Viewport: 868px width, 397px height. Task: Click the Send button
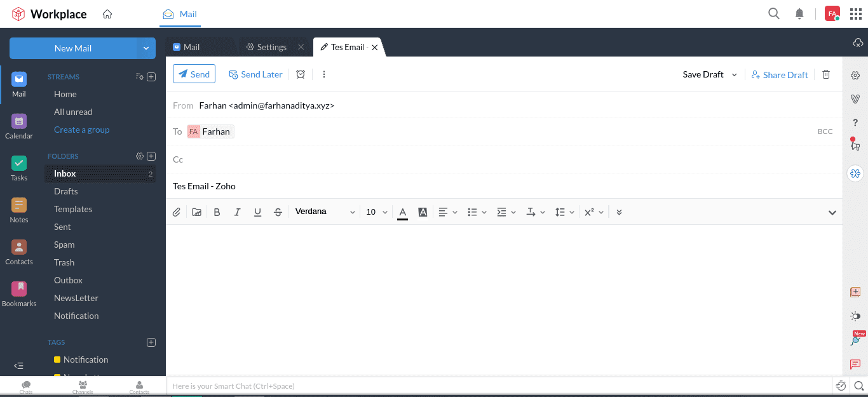coord(194,74)
